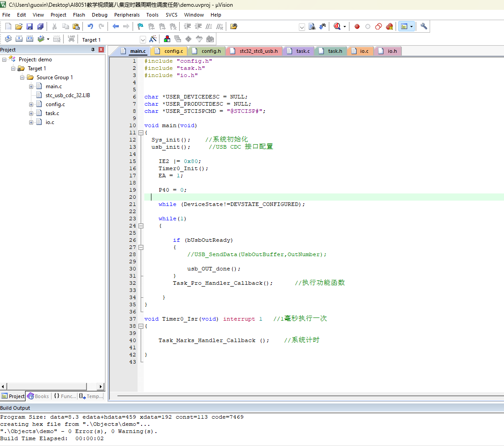This screenshot has height=446, width=504.
Task: Download to flash with the LOAD icon
Action: pos(71,39)
